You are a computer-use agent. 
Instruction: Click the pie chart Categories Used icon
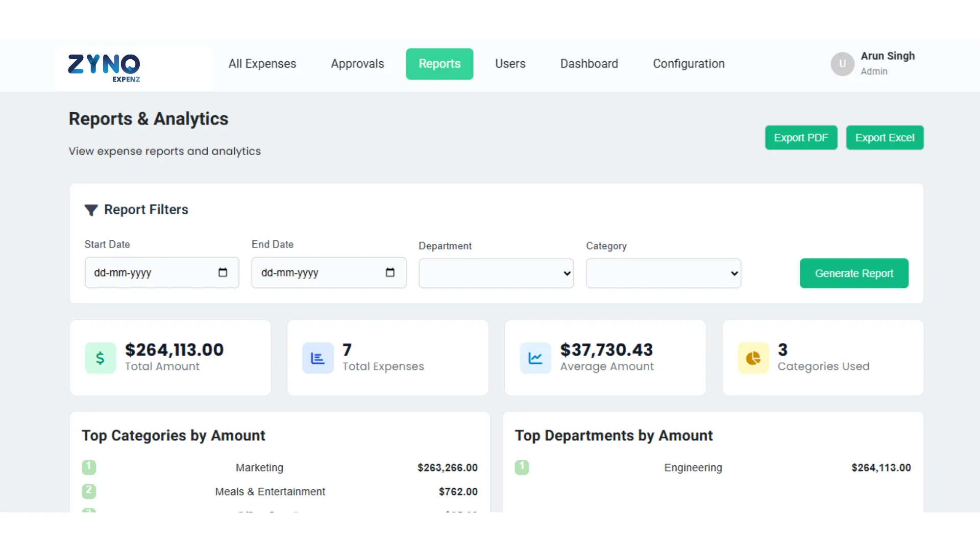pos(753,358)
